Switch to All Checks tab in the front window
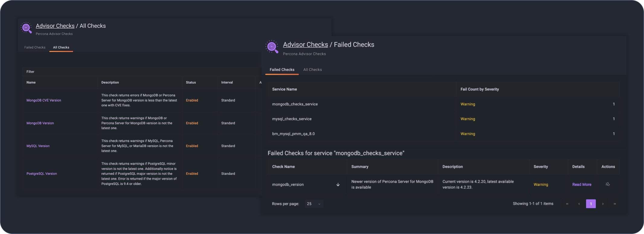 pos(312,69)
